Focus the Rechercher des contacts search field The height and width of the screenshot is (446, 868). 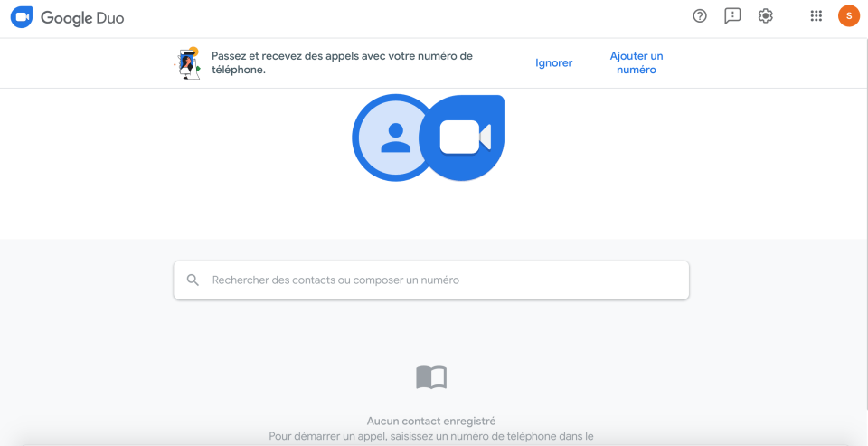coord(434,280)
